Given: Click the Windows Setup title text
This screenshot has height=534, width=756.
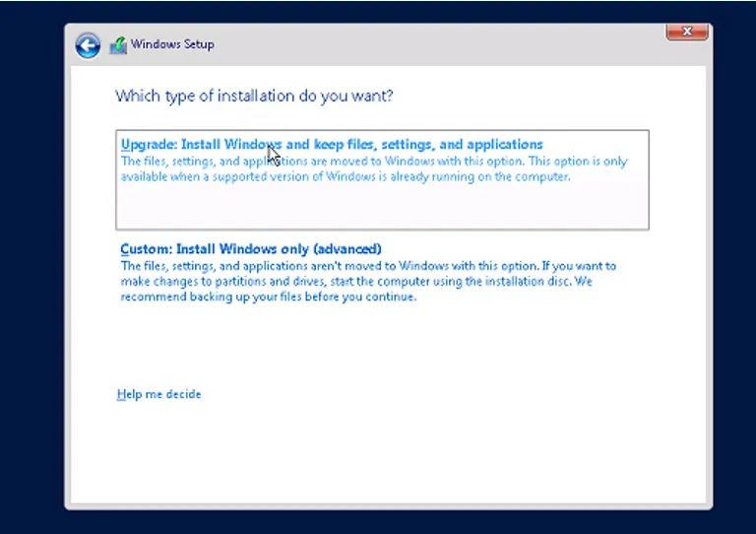Looking at the screenshot, I should coord(172,44).
